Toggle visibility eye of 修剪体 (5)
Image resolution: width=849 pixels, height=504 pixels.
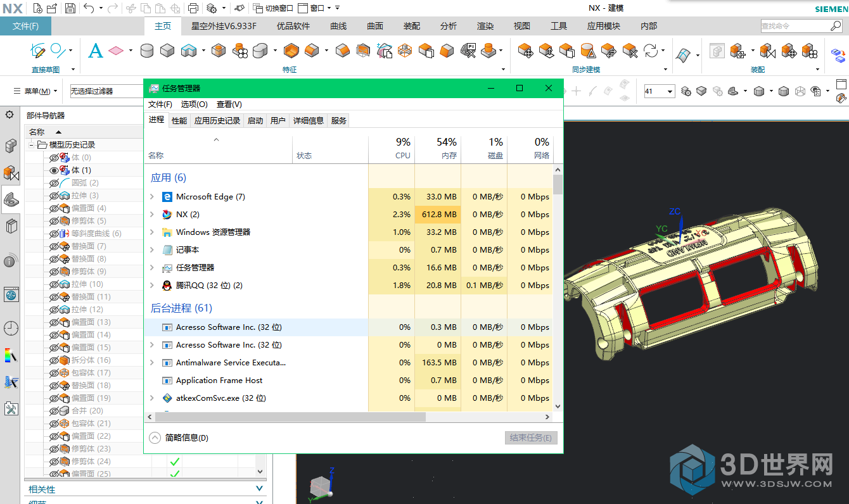pyautogui.click(x=54, y=221)
